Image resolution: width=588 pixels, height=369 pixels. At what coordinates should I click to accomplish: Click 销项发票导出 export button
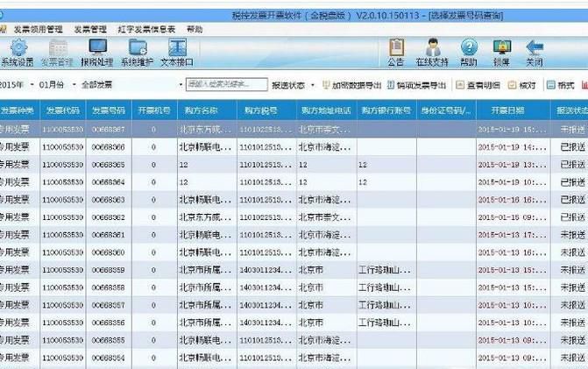click(416, 85)
